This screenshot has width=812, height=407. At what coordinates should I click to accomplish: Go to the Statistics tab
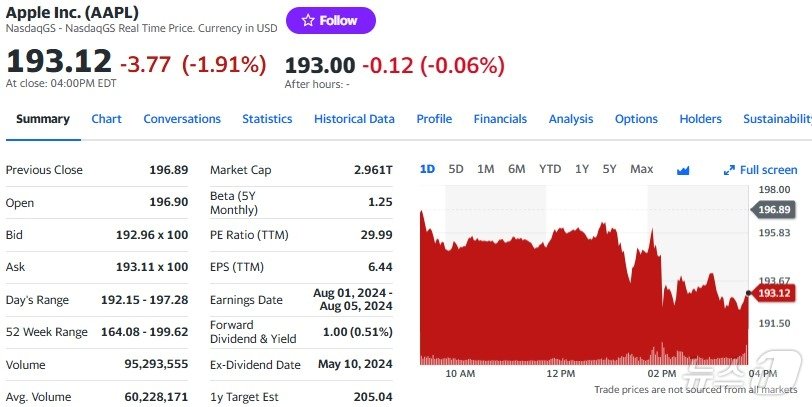click(x=267, y=119)
